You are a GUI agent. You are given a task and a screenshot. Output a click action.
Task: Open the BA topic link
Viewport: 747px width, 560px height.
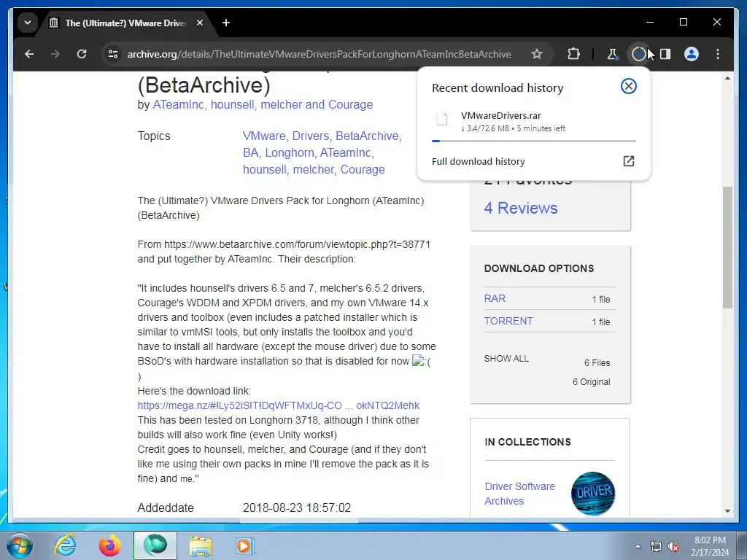pyautogui.click(x=250, y=153)
